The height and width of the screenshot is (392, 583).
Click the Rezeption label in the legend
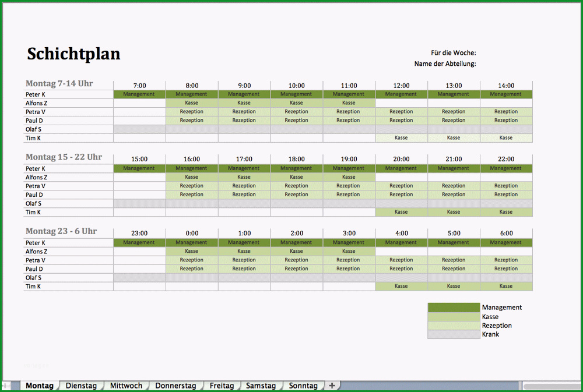[x=497, y=326]
